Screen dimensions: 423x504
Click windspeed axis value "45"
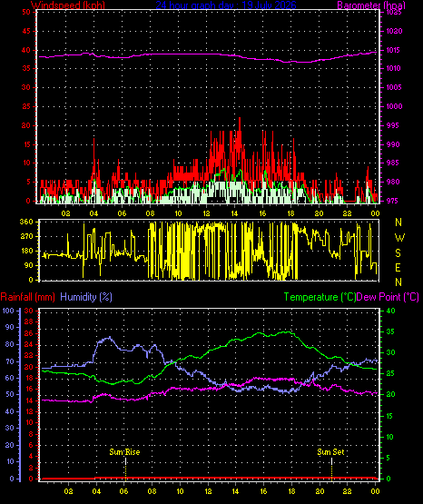[26, 31]
